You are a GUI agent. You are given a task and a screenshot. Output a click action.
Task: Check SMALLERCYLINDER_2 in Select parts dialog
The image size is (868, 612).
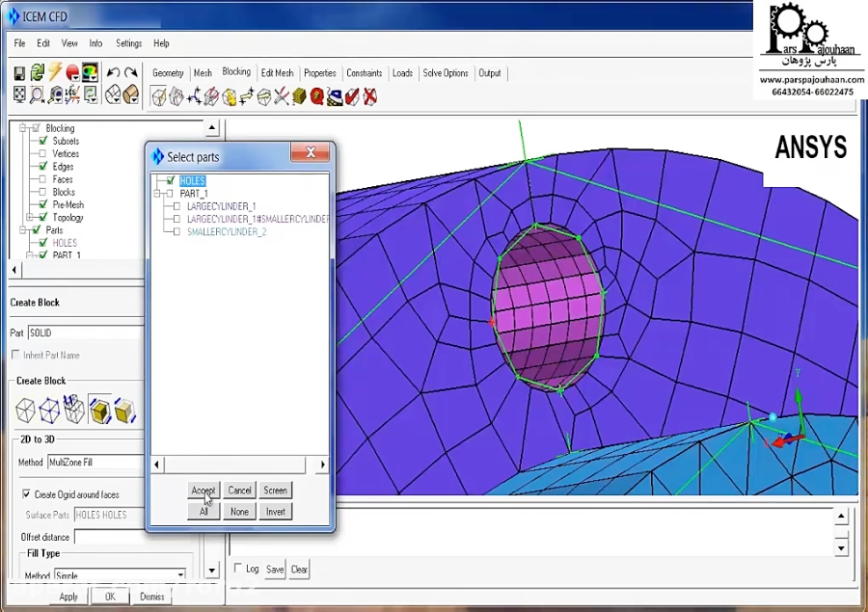click(176, 232)
